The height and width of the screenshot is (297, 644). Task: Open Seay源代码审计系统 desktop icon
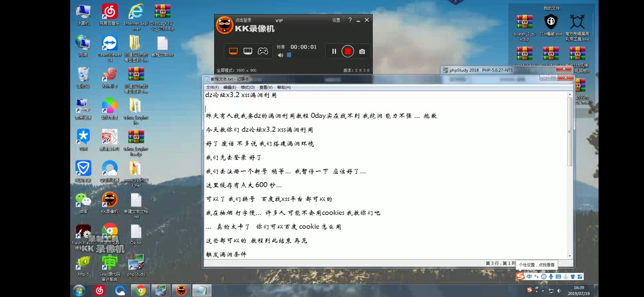110,268
